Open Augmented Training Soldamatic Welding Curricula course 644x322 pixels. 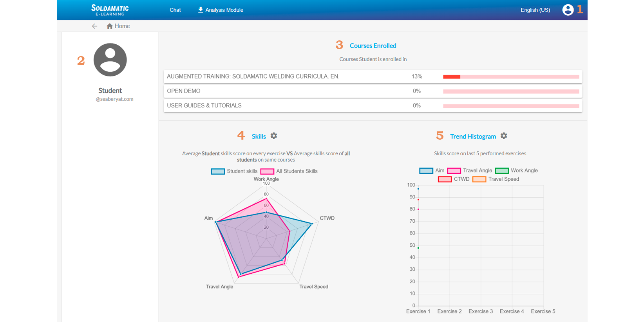click(253, 76)
